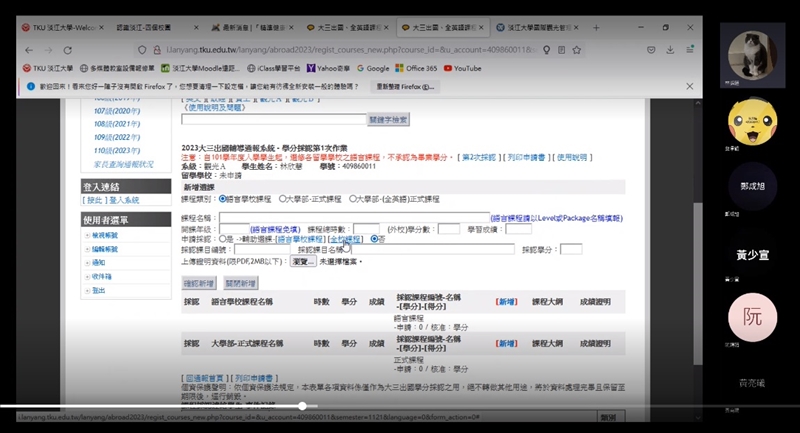The height and width of the screenshot is (433, 800).
Task: Expand 收件箱 in user menu
Action: pos(101,276)
